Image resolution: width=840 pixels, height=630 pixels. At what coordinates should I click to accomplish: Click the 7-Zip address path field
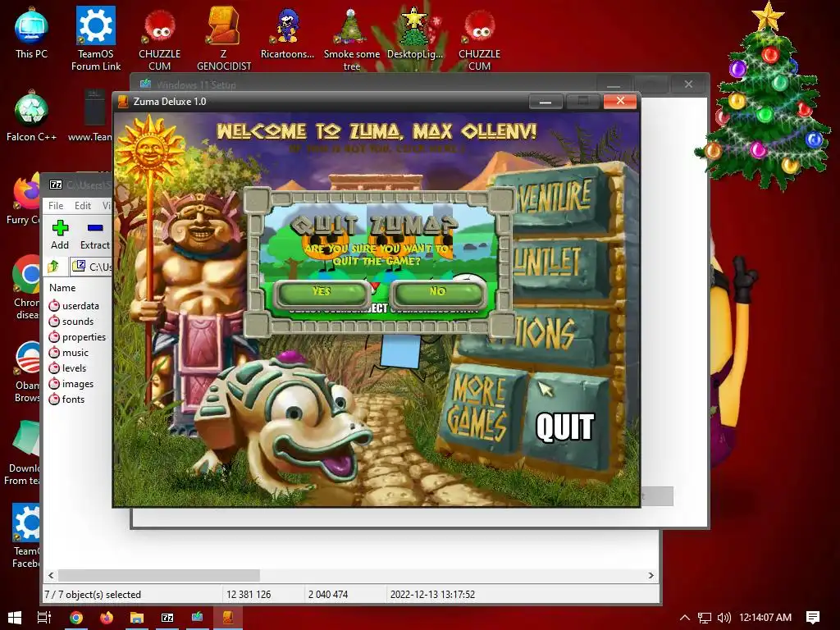click(92, 267)
